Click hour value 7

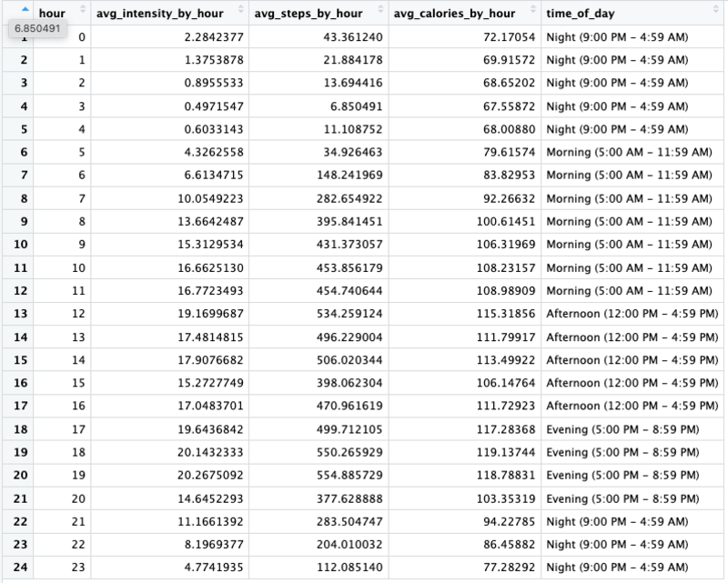pyautogui.click(x=82, y=198)
